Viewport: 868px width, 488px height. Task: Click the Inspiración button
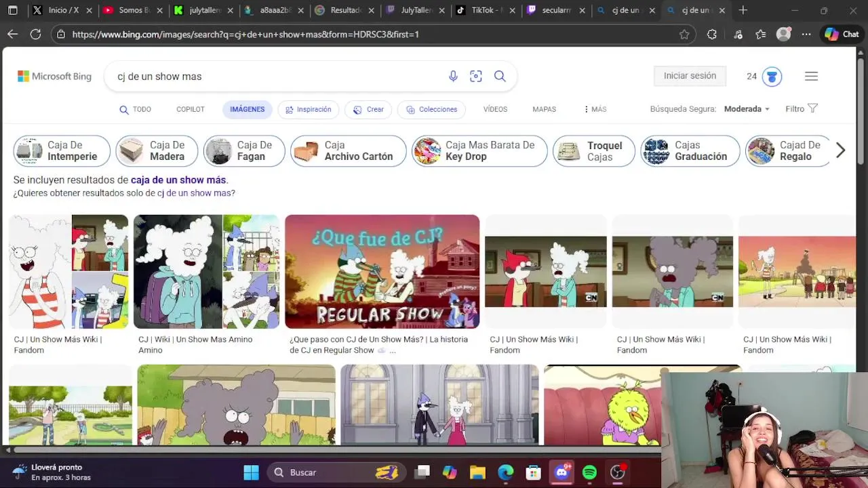click(x=309, y=109)
